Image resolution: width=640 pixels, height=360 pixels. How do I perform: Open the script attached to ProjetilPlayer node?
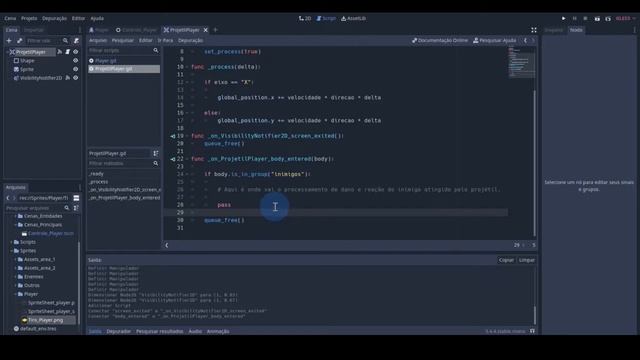coord(68,52)
